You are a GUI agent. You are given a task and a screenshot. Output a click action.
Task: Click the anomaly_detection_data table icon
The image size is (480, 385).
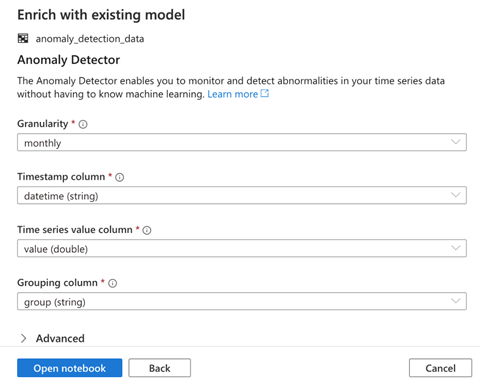point(23,38)
